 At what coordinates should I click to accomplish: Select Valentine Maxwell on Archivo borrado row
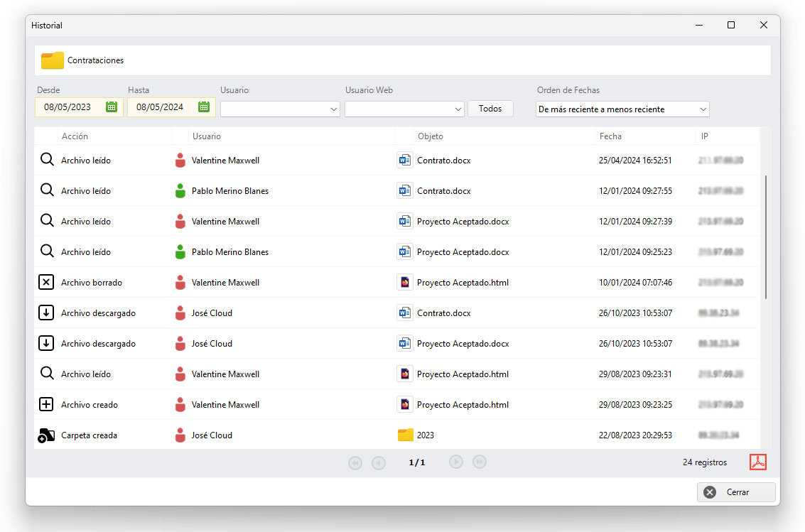(225, 283)
